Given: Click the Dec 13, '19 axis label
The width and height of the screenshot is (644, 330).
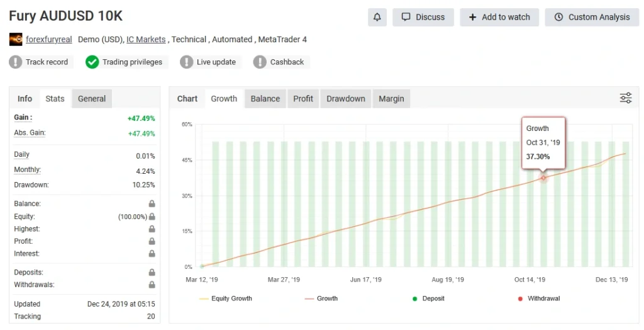Looking at the screenshot, I should 611,280.
